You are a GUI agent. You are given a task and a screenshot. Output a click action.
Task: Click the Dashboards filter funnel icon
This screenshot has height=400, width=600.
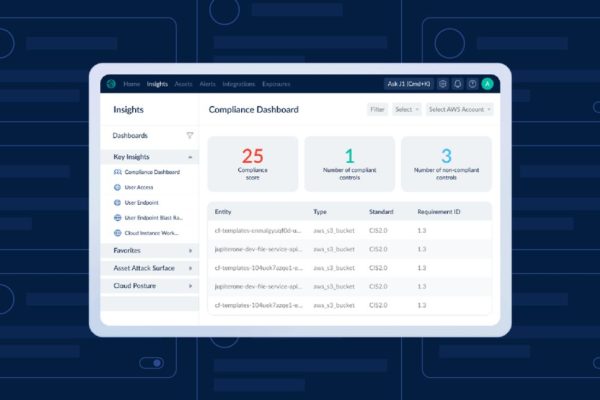190,135
